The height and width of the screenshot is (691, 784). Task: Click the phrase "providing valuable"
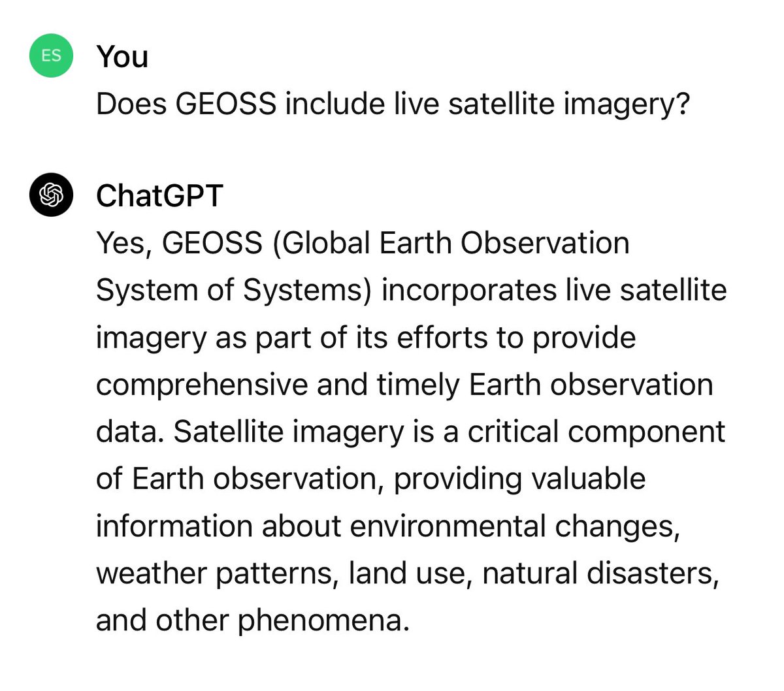tap(519, 479)
